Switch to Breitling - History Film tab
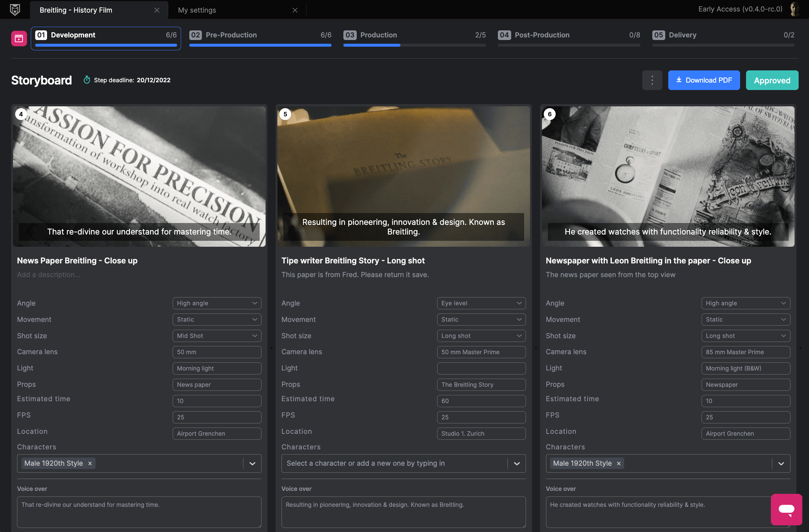Image resolution: width=809 pixels, height=532 pixels. 99,10
